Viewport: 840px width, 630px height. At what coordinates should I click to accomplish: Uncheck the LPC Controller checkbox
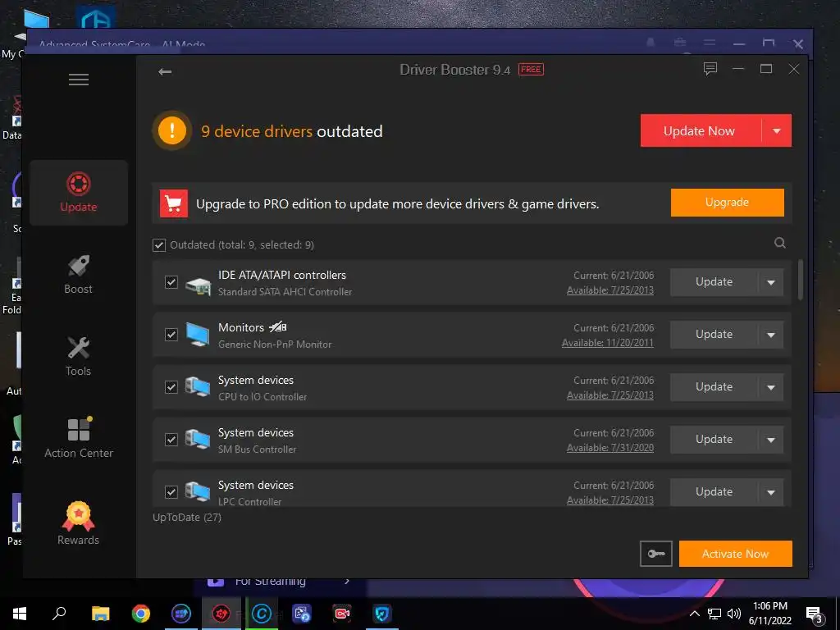pyautogui.click(x=171, y=492)
